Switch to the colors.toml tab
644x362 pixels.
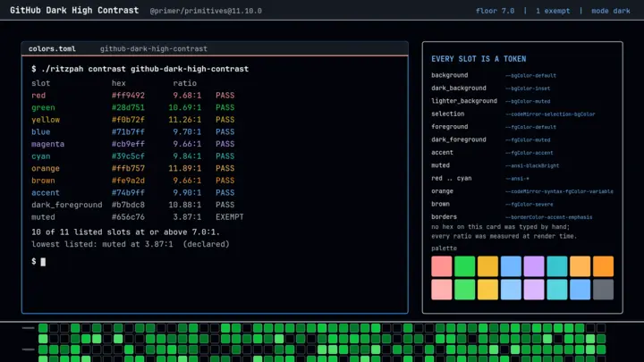click(x=52, y=49)
